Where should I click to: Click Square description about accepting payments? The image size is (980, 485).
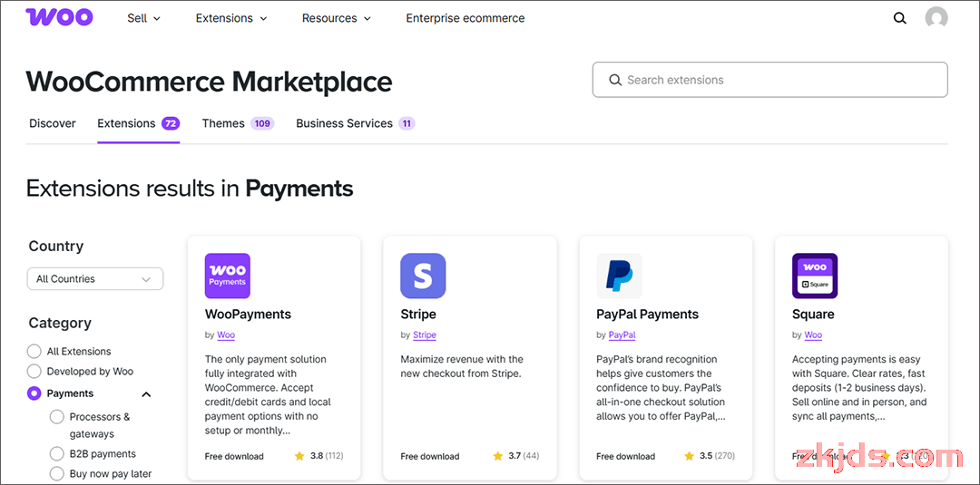pyautogui.click(x=859, y=388)
